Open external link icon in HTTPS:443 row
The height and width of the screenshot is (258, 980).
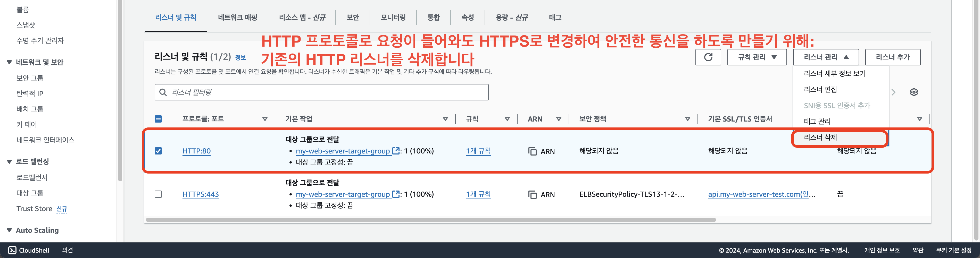click(x=396, y=194)
